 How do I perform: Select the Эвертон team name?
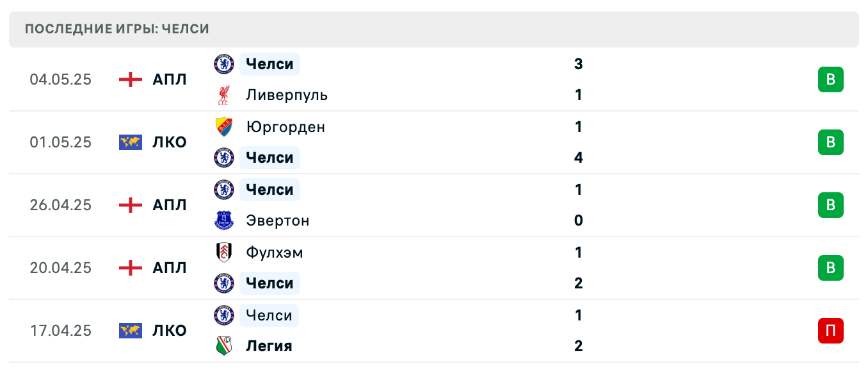coord(277,220)
